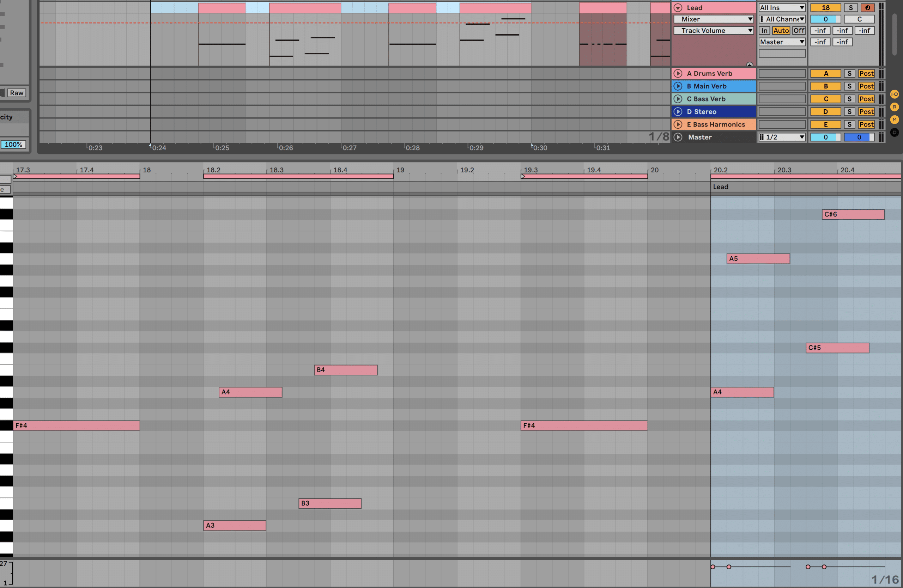Open the Mixer device chooser dropdown
Image resolution: width=903 pixels, height=588 pixels.
coord(714,19)
